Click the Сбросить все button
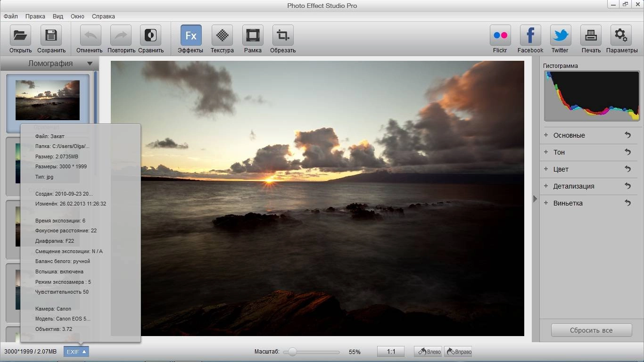Viewport: 644px width, 362px height. 591,330
